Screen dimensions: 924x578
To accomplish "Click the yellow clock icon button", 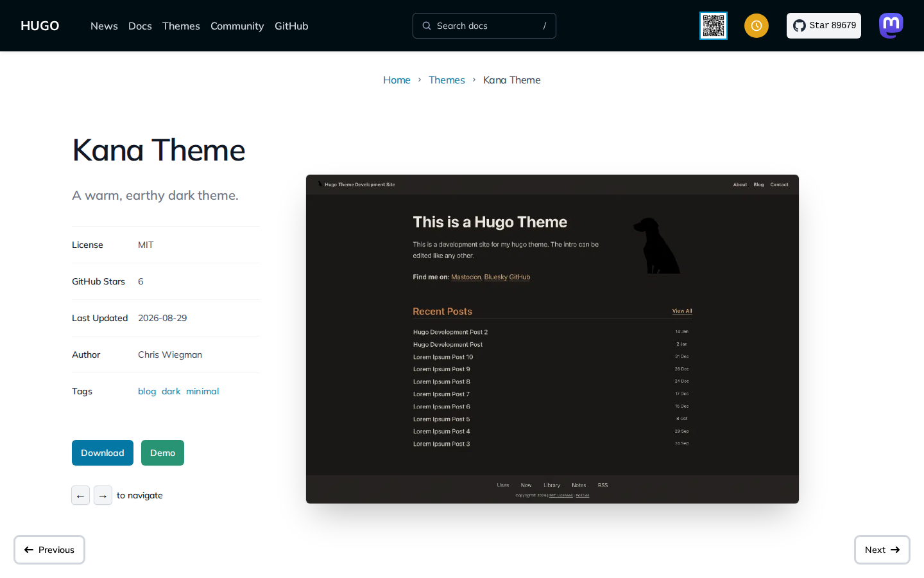I will (757, 26).
